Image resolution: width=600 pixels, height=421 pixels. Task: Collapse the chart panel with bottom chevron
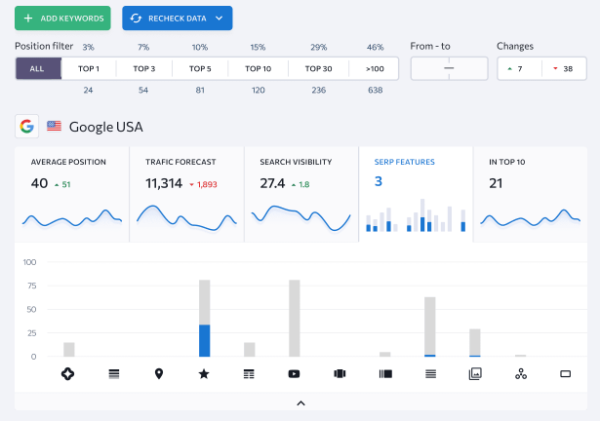tap(300, 402)
